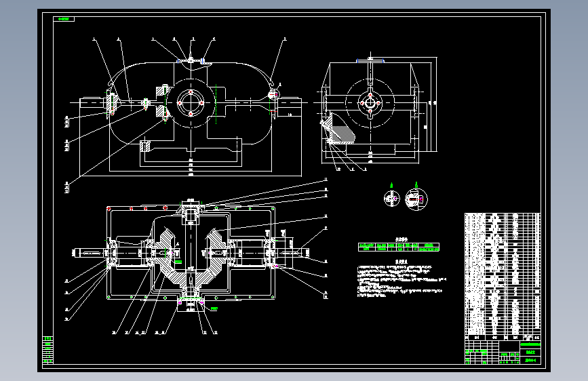588x381 pixels.
Task: Pick the central hub circle in the side view
Action: click(x=370, y=103)
